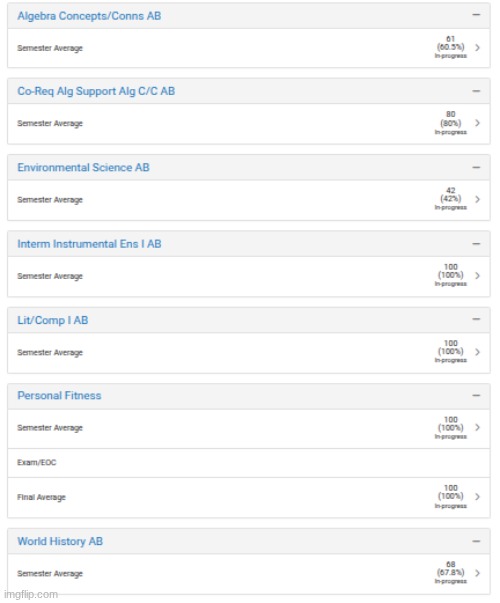Collapse the Environmental Science AB section
500x603 pixels.
click(x=476, y=167)
